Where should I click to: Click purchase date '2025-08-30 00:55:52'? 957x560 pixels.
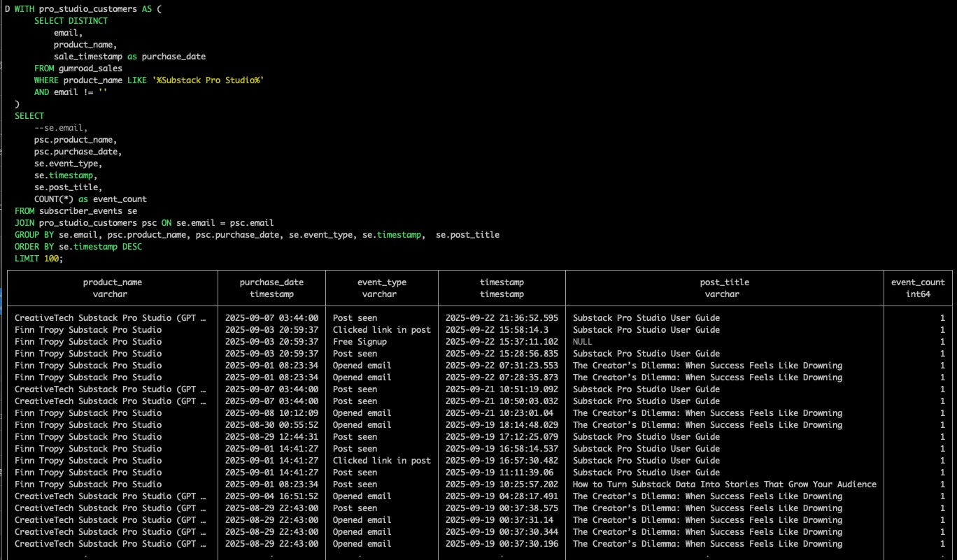tap(271, 425)
